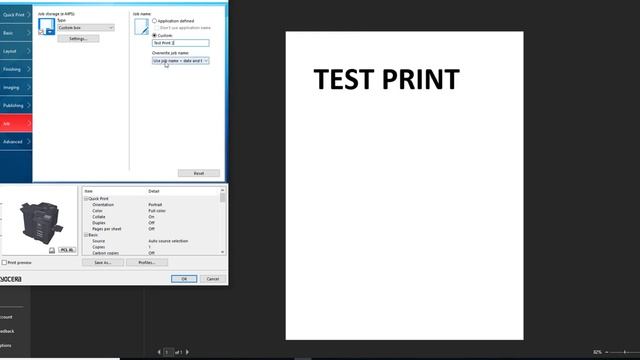Select the Copies row in settings list
This screenshot has width=640, height=360.
click(x=151, y=247)
